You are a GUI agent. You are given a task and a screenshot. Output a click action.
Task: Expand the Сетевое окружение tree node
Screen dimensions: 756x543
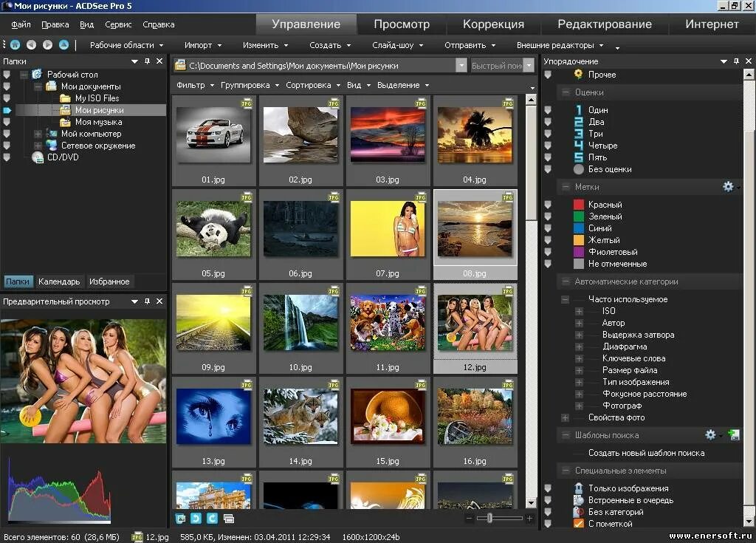coord(38,146)
